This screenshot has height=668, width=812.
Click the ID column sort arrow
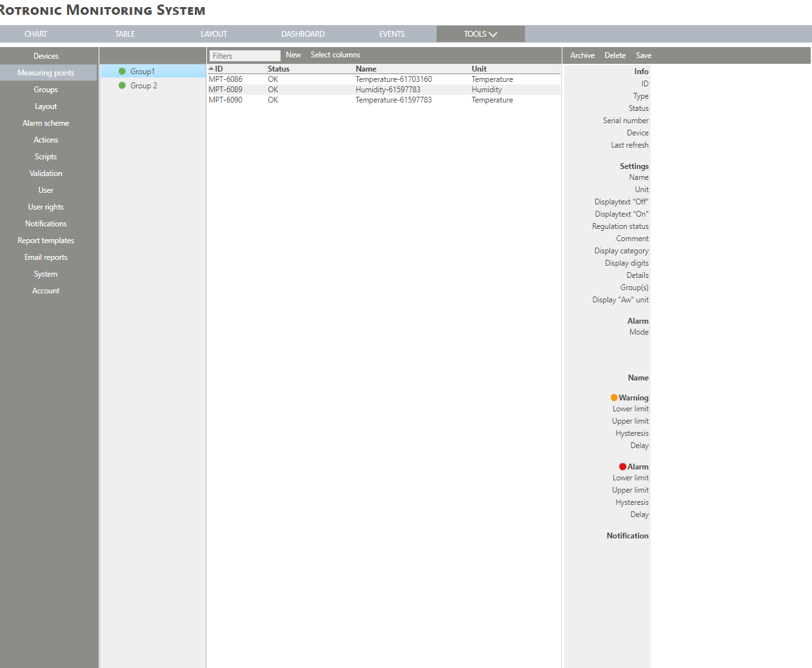211,69
